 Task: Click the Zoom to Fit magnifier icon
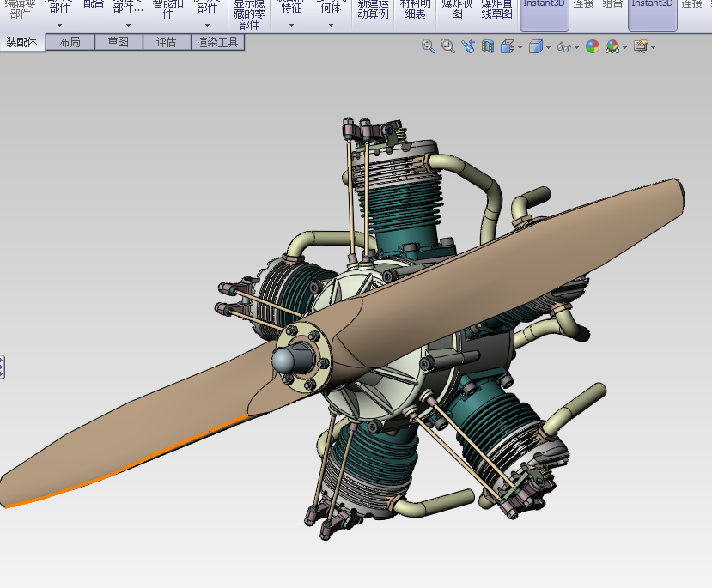(428, 46)
